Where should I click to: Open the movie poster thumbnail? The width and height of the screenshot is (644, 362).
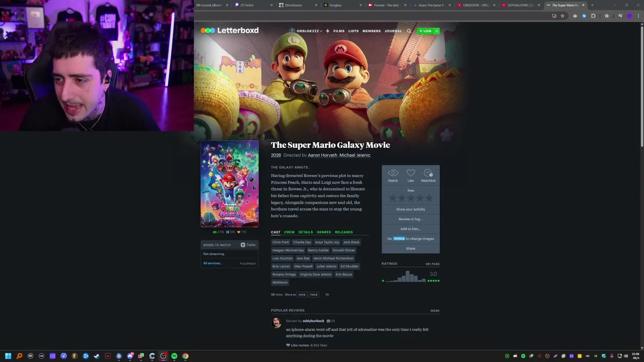coord(229,184)
